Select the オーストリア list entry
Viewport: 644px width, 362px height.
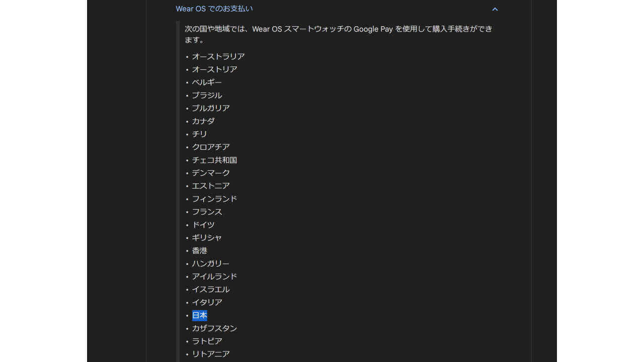coord(214,69)
